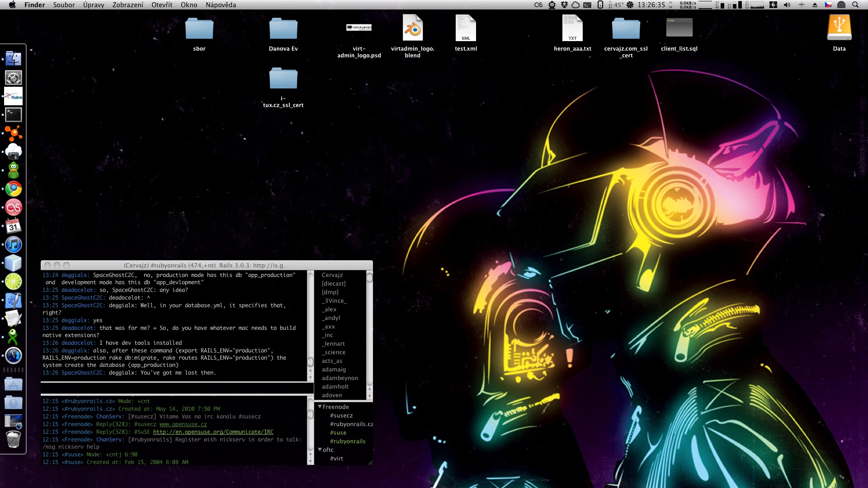Open Spotlight search magnifier
Viewport: 868px width, 488px height.
coord(855,5)
